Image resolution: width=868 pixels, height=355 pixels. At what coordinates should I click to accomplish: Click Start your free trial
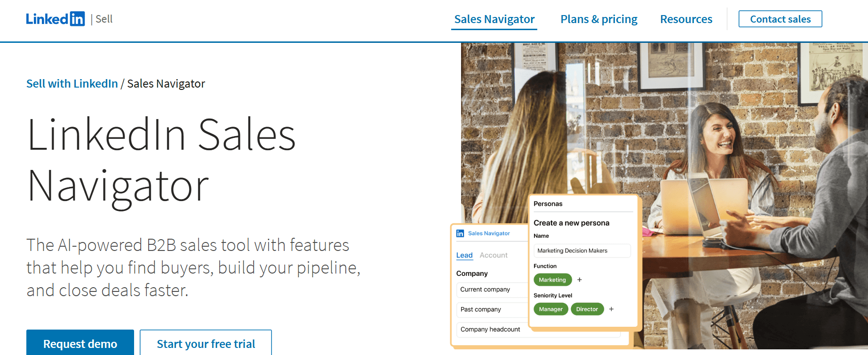click(206, 343)
